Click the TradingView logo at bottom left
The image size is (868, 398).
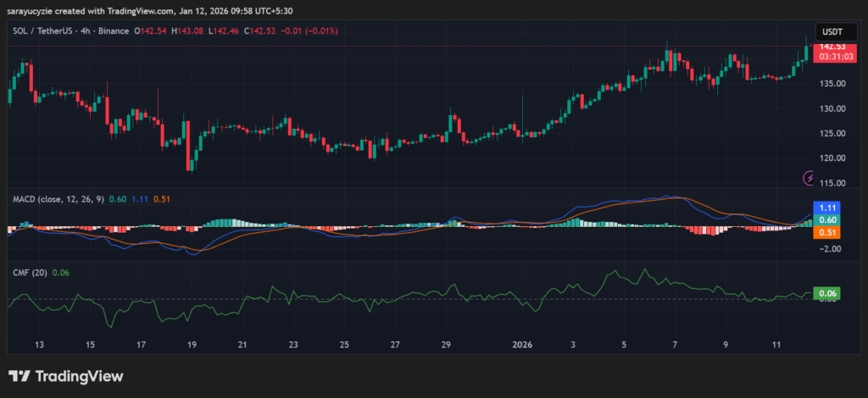pos(65,376)
